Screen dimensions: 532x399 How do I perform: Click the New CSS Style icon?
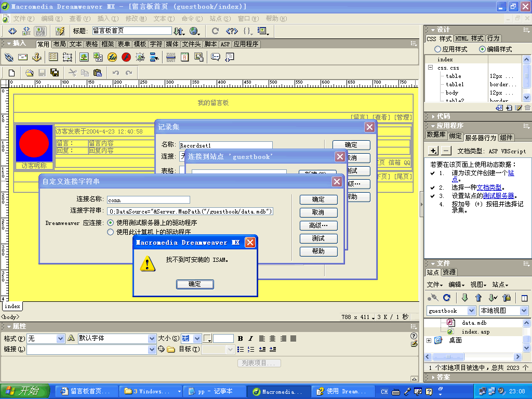pyautogui.click(x=509, y=108)
